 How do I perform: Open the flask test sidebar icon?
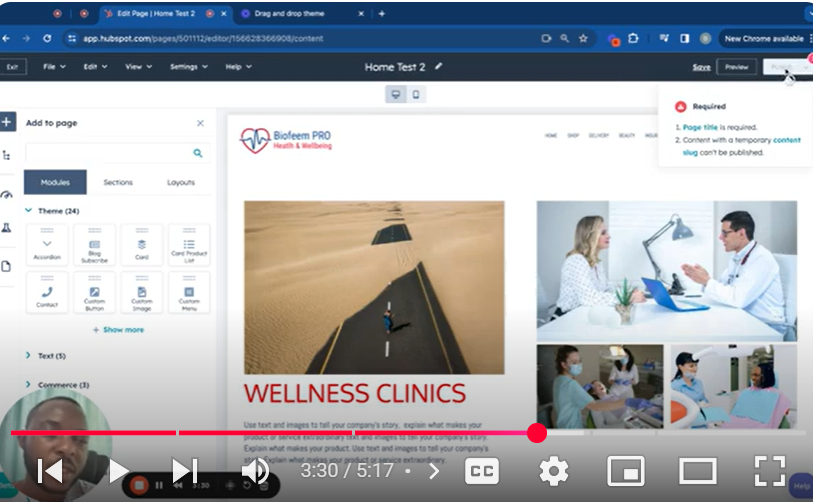tap(6, 227)
